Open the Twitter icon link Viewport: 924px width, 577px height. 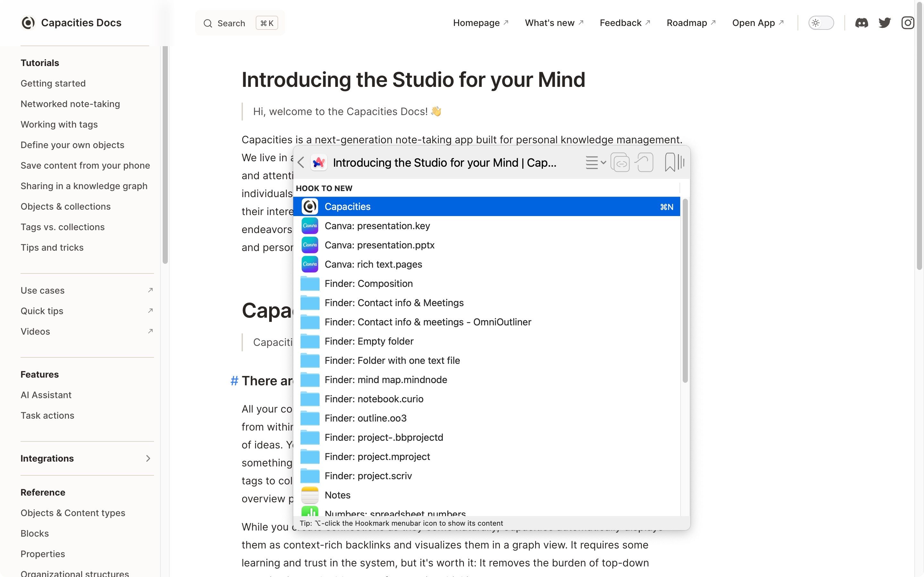click(x=884, y=23)
